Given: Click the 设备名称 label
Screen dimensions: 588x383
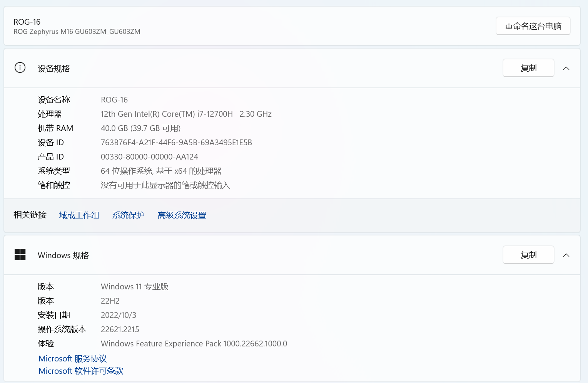Looking at the screenshot, I should pos(54,100).
